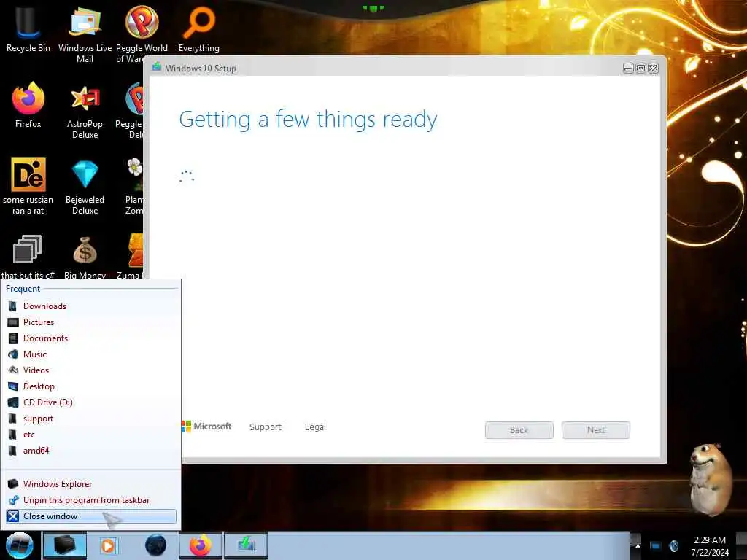Click the tray icon beside the clock
The height and width of the screenshot is (560, 747).
pos(674,545)
